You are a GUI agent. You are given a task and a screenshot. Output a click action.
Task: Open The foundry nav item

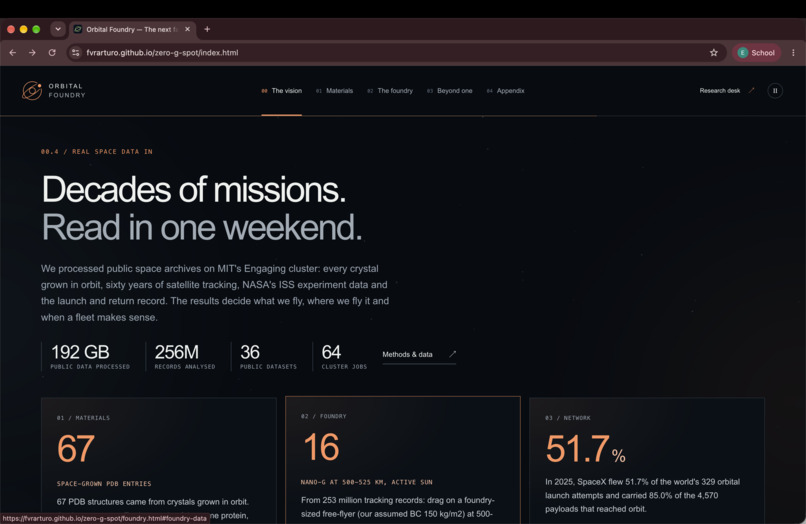(x=390, y=91)
